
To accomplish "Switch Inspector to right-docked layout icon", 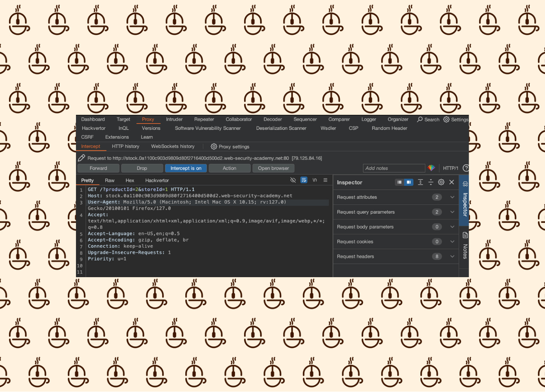I will pos(409,182).
